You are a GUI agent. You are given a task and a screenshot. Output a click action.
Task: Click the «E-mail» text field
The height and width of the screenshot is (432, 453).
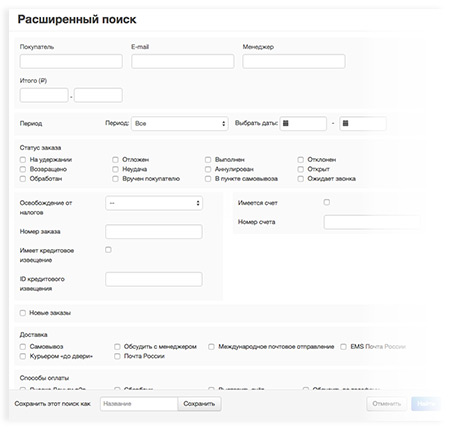pos(183,62)
